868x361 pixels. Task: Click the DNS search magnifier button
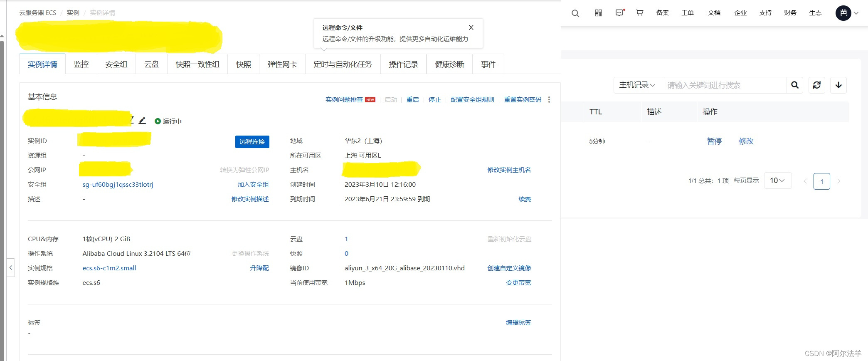[795, 85]
